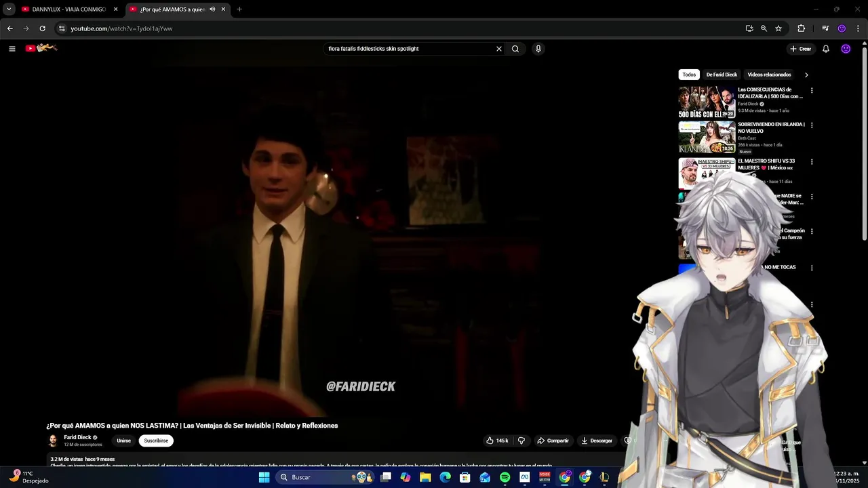The height and width of the screenshot is (488, 868).
Task: Open Microsoft Edge from the taskbar
Action: click(445, 477)
